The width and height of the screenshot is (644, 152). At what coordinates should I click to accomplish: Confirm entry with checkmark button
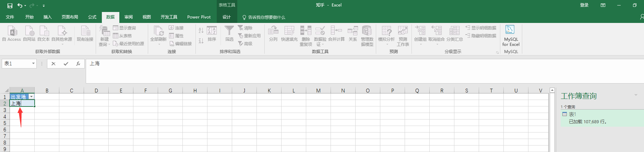click(65, 64)
